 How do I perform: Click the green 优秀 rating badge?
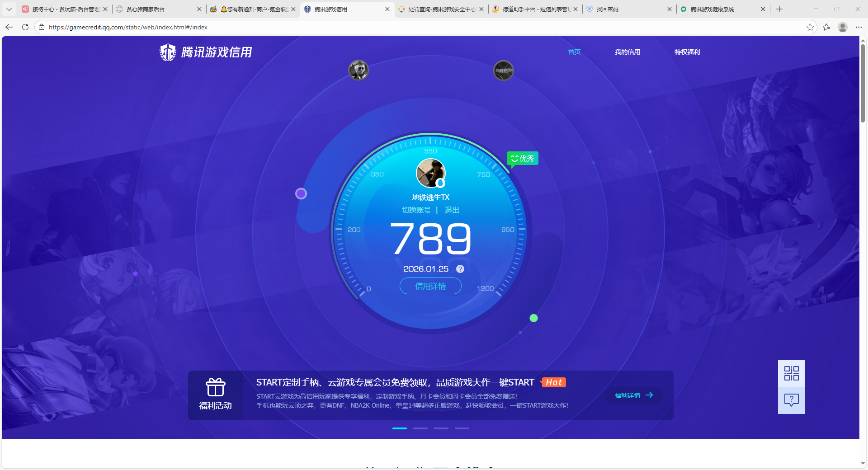pos(522,159)
